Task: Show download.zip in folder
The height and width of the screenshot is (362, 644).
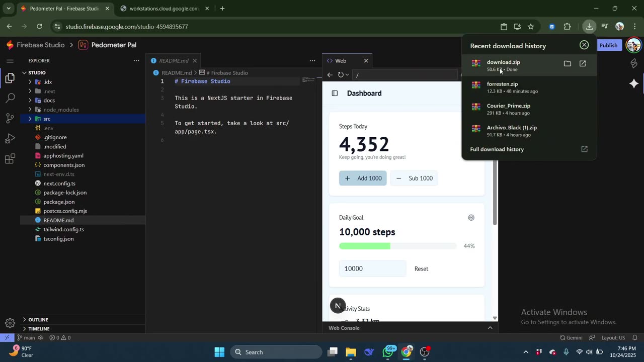Action: click(x=568, y=64)
